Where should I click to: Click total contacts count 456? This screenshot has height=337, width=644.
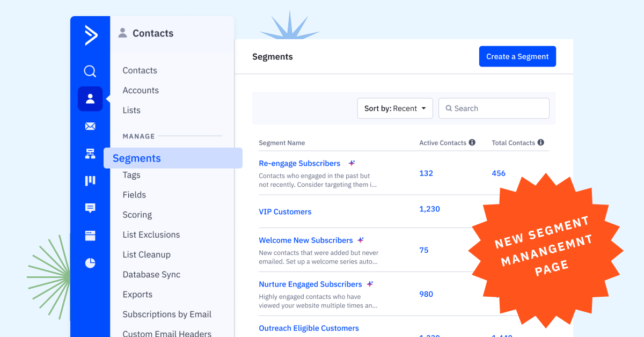click(499, 173)
